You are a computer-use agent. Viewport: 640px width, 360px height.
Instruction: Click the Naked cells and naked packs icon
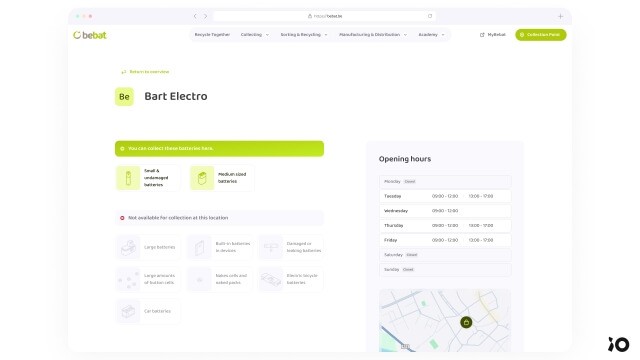(x=199, y=279)
